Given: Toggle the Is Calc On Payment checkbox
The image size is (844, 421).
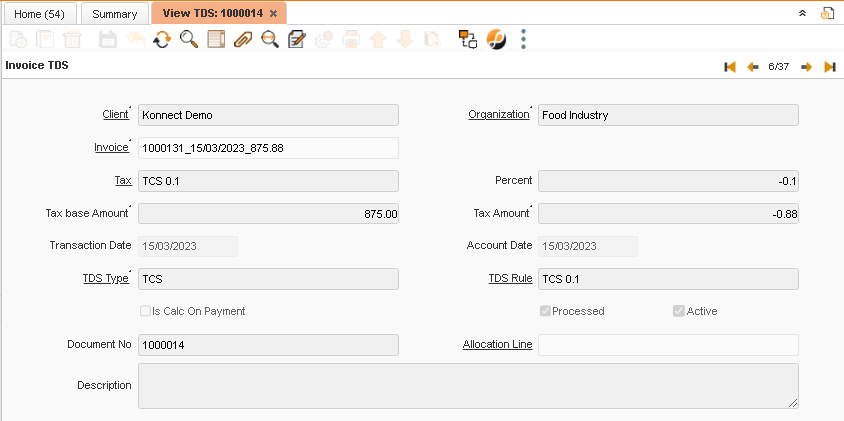Looking at the screenshot, I should click(x=146, y=311).
